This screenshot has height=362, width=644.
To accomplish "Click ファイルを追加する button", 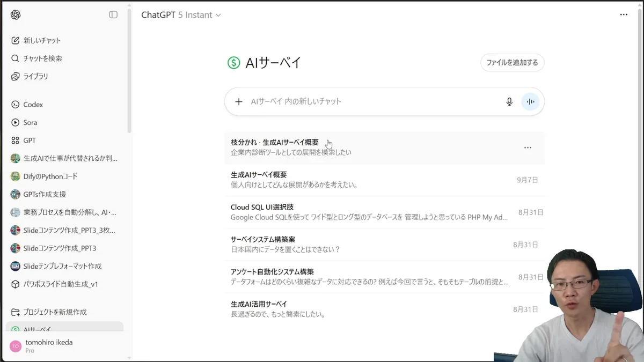I will (512, 63).
